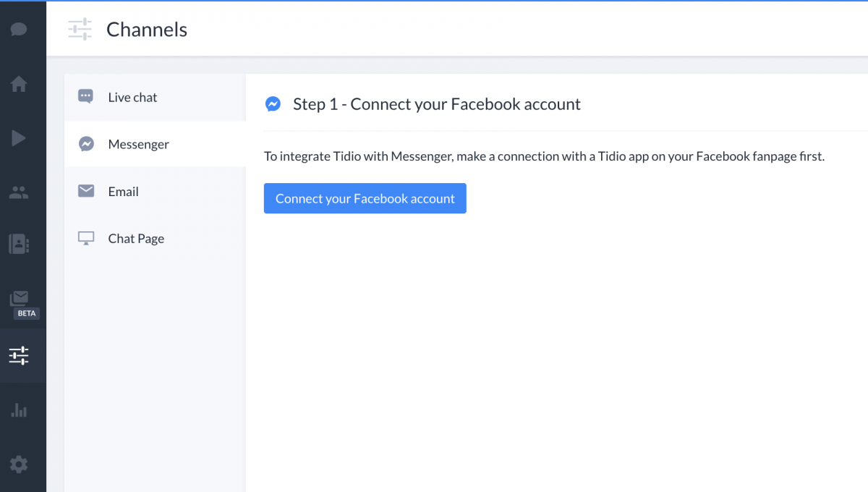The image size is (868, 492).
Task: Click the Channels page title
Action: [147, 30]
